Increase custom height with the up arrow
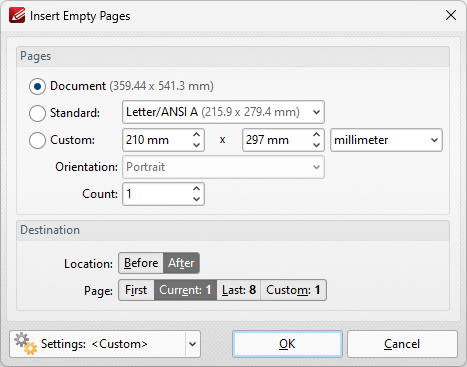Viewport: 467px width, 367px height. 317,135
